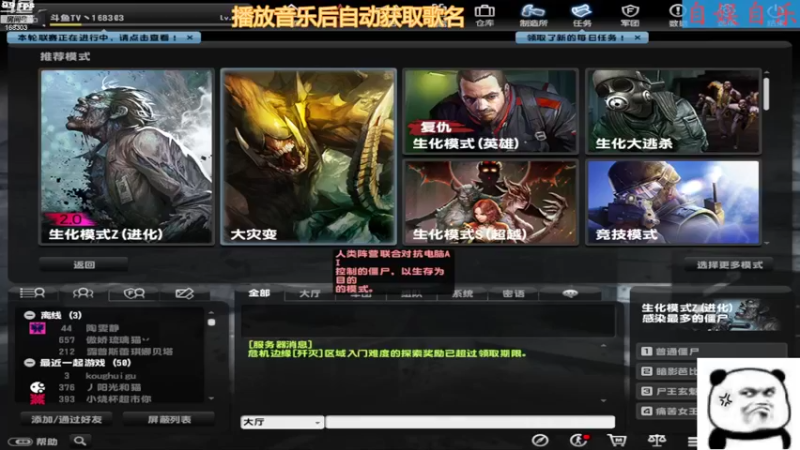Viewport: 800px width, 450px height.
Task: Open the 仓库 warehouse icon
Action: click(x=484, y=15)
